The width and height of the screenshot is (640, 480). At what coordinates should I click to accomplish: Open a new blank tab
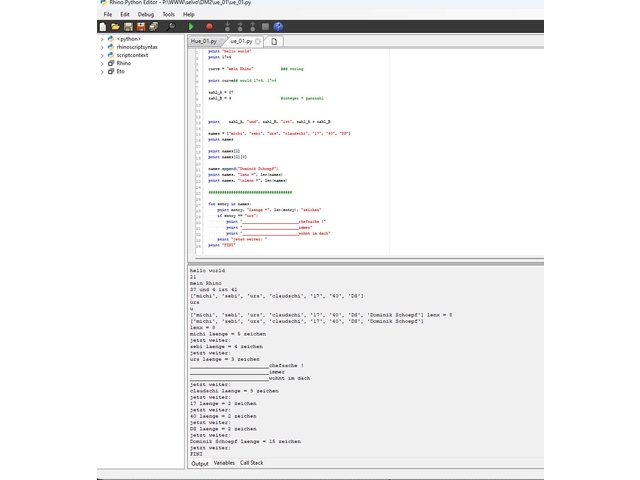pos(274,41)
